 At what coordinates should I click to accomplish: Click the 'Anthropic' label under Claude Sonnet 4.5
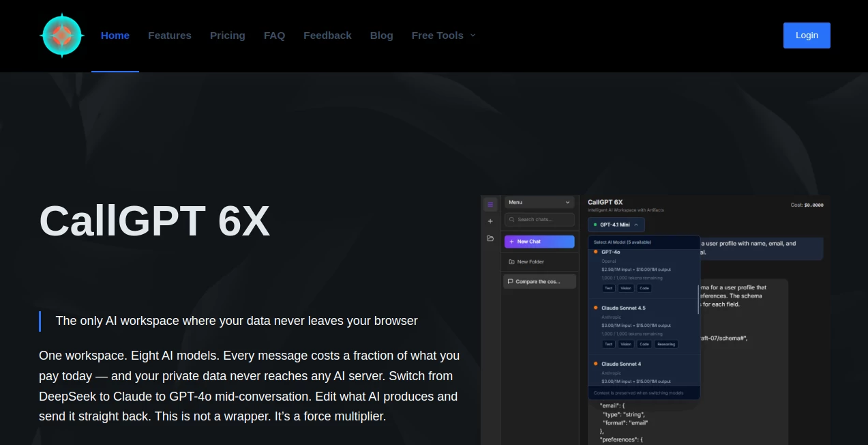coord(610,317)
